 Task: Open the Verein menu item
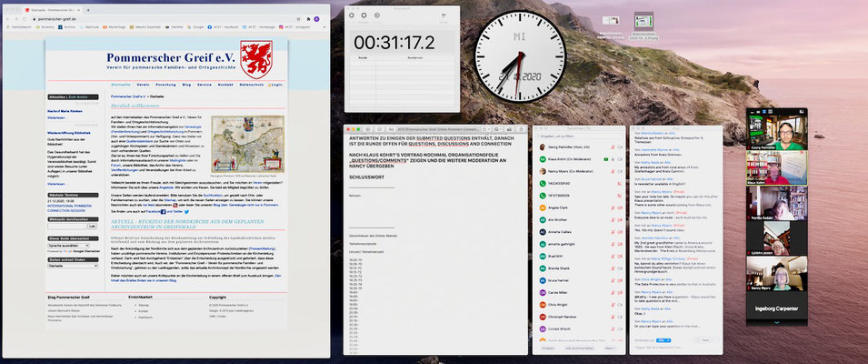(143, 85)
